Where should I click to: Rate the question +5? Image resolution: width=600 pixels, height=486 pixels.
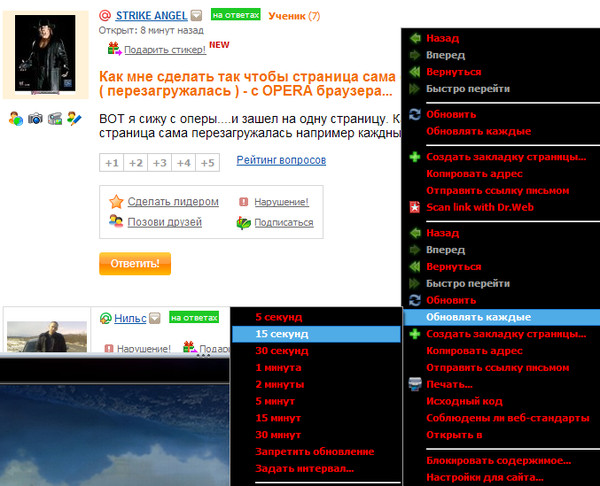point(207,163)
